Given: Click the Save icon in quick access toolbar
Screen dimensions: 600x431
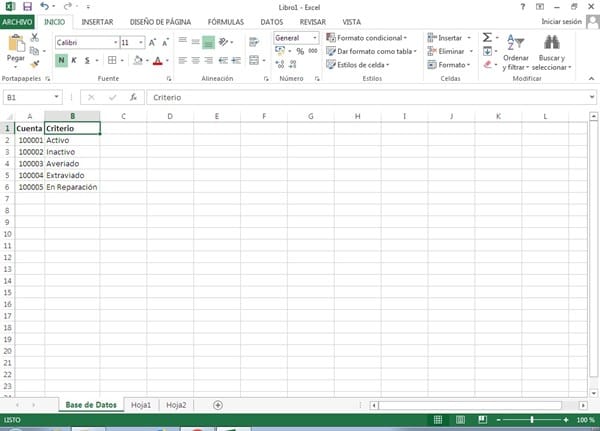Looking at the screenshot, I should pos(27,7).
